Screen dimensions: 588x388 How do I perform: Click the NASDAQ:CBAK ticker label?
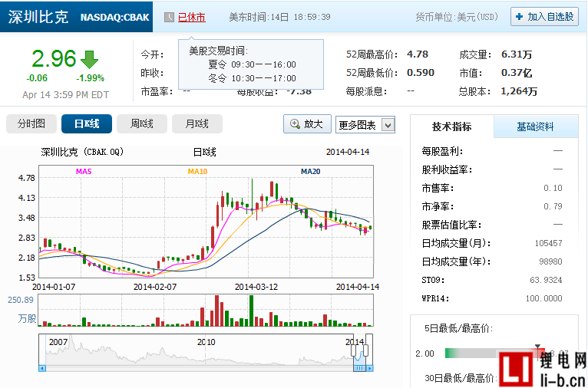[x=114, y=18]
